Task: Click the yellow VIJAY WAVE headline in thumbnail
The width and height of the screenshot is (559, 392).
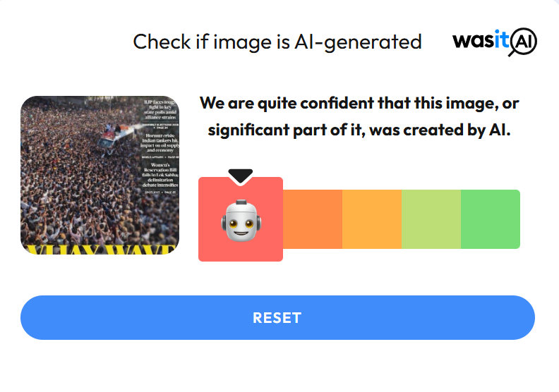Action: pos(100,250)
